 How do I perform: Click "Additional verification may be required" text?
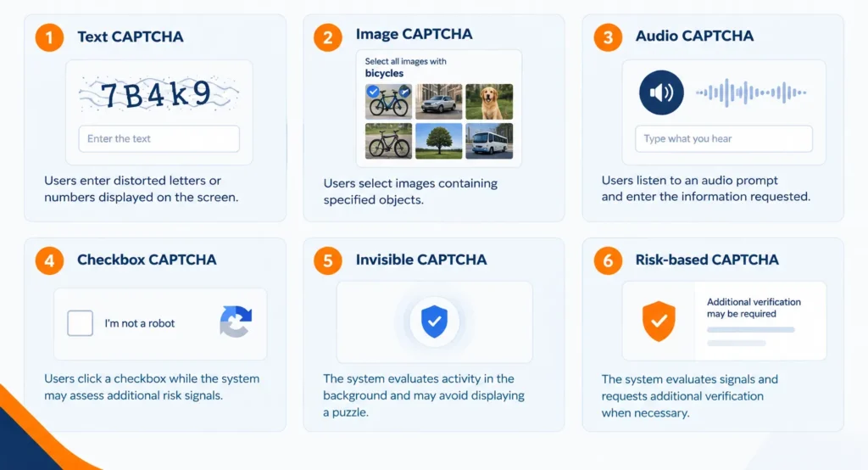(754, 308)
